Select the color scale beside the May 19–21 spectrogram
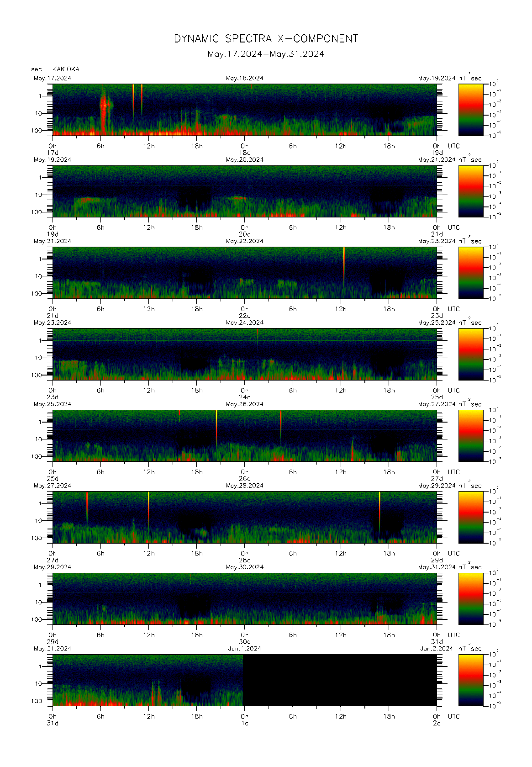This screenshot has height=767, width=532. coord(471,191)
